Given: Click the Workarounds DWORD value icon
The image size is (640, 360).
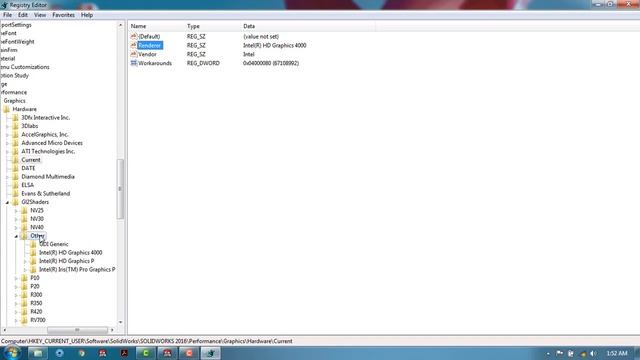Looking at the screenshot, I should [133, 63].
